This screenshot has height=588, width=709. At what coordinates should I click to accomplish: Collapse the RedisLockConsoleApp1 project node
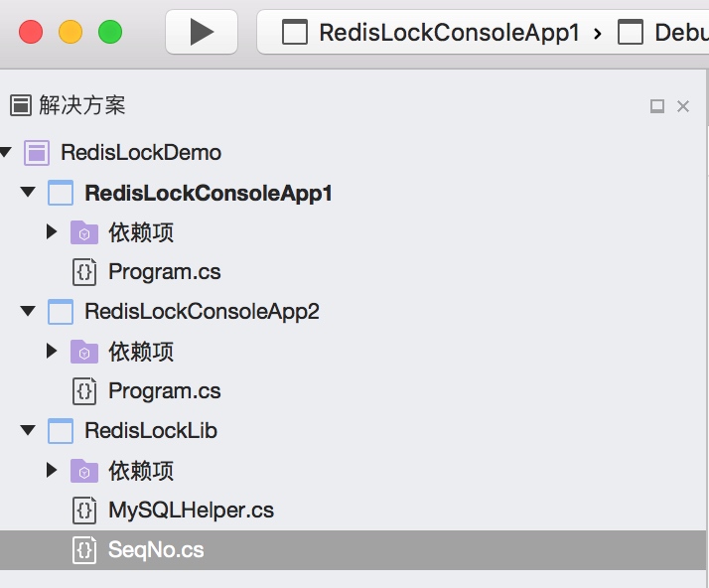28,192
